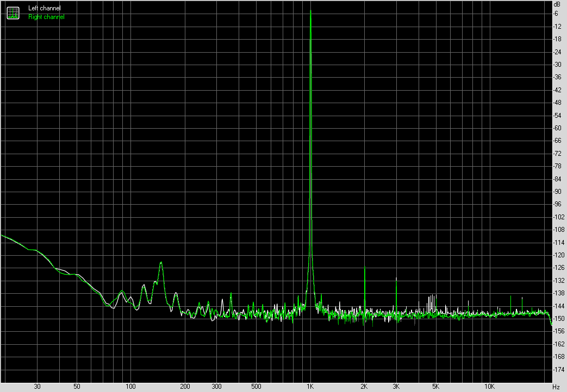Click the 300 Hz frequency axis label
The width and height of the screenshot is (567, 392).
point(216,387)
